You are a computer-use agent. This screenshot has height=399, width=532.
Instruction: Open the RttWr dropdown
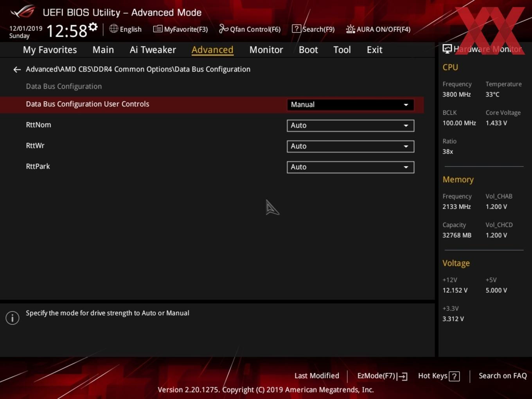pos(350,146)
